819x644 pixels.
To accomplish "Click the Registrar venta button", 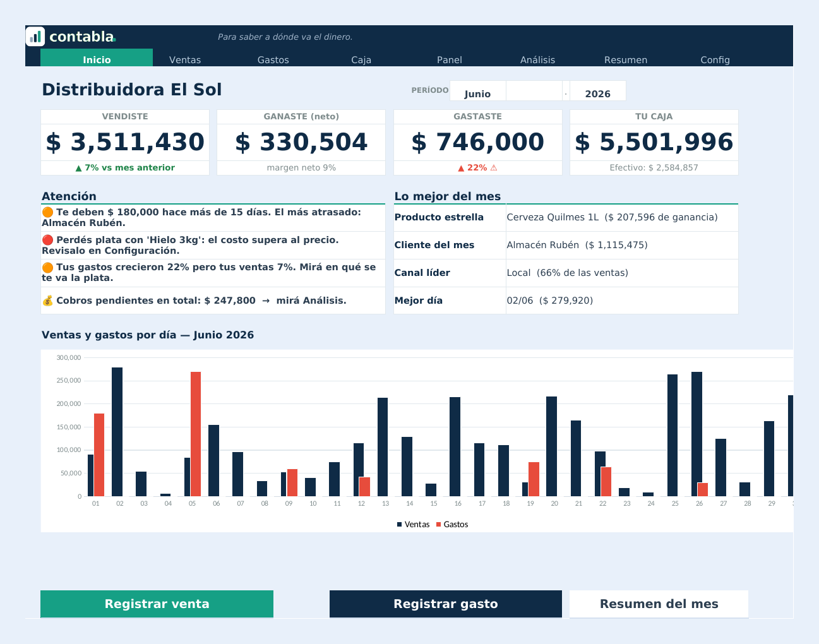I will point(157,604).
